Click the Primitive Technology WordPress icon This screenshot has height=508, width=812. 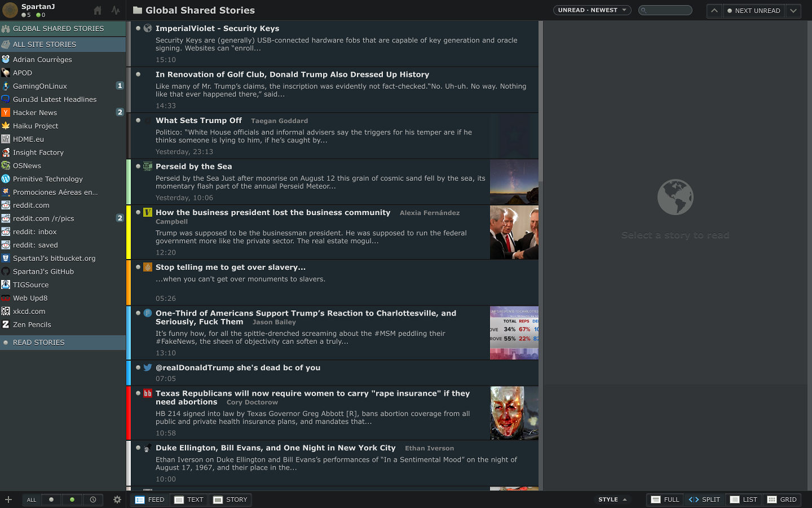pos(6,179)
